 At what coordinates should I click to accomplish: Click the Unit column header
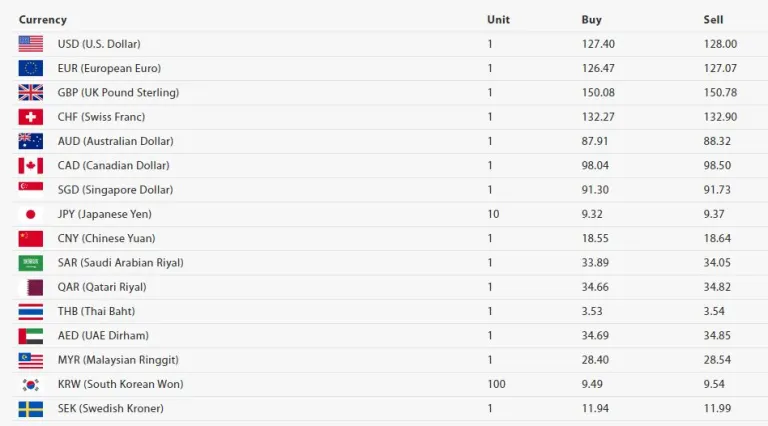click(x=498, y=20)
